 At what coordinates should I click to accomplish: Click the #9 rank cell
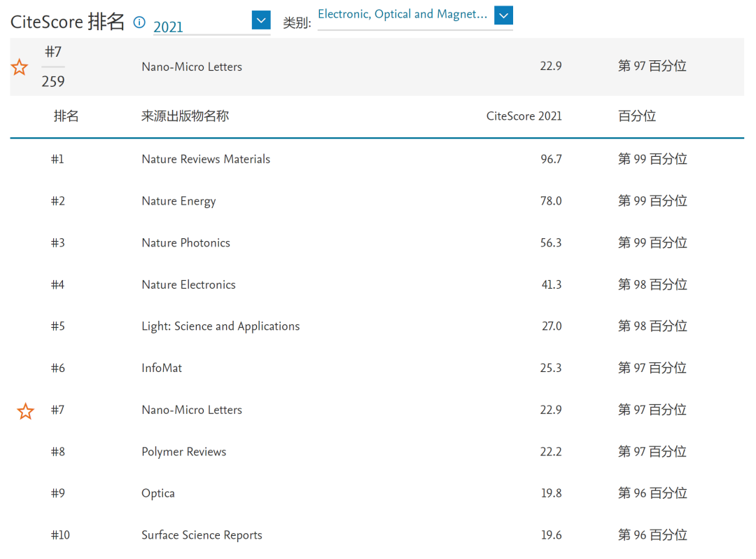click(58, 493)
